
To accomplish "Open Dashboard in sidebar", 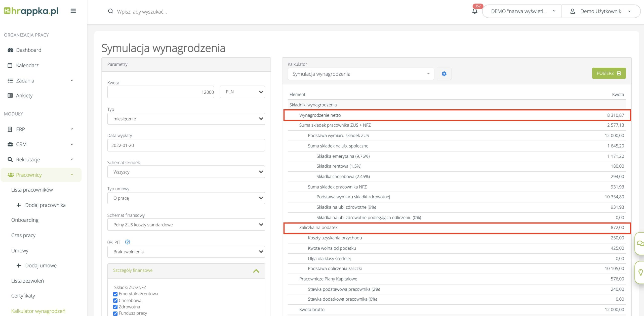I will point(28,50).
